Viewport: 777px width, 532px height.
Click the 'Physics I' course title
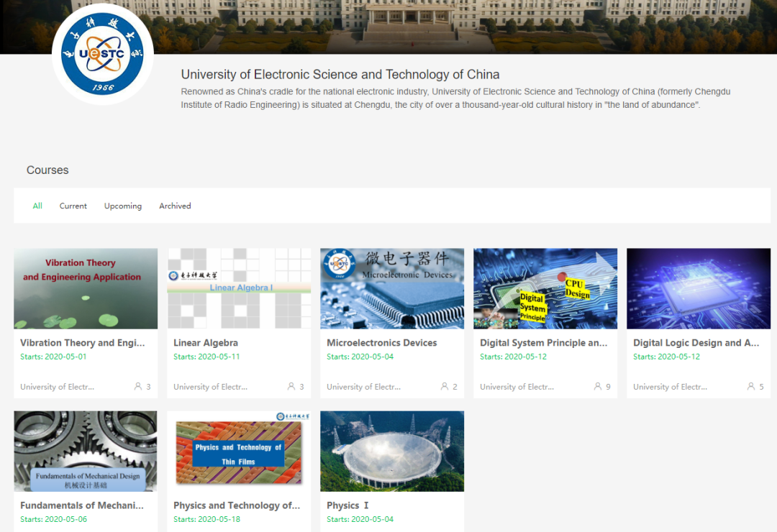coord(347,505)
